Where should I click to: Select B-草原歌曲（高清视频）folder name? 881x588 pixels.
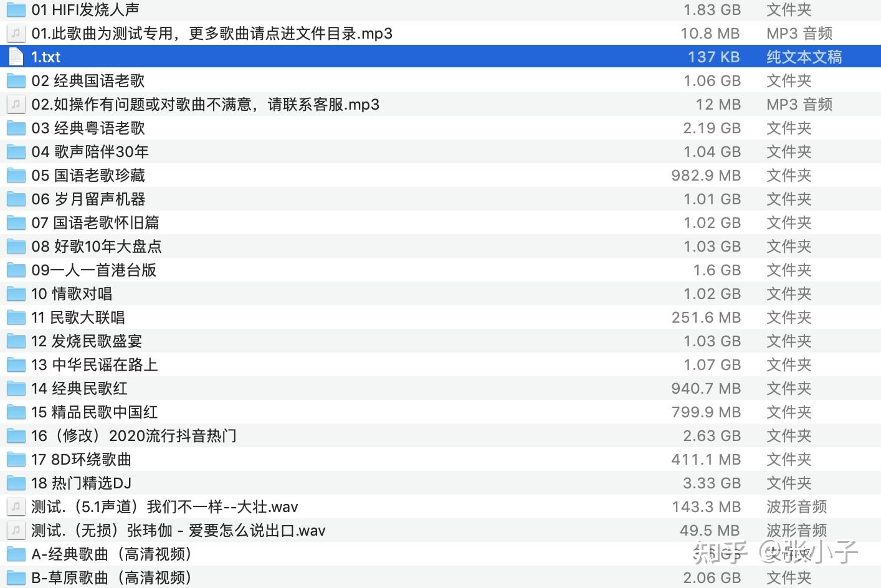(x=112, y=578)
